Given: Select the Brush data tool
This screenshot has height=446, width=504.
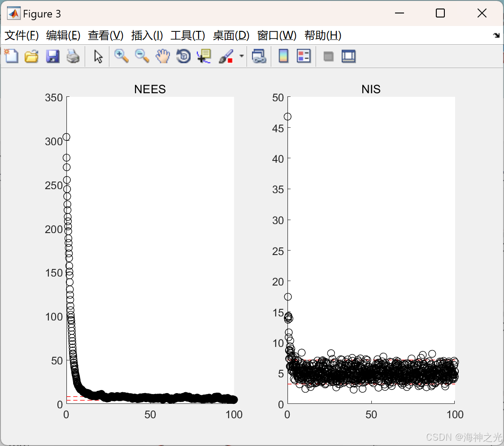Looking at the screenshot, I should 226,56.
